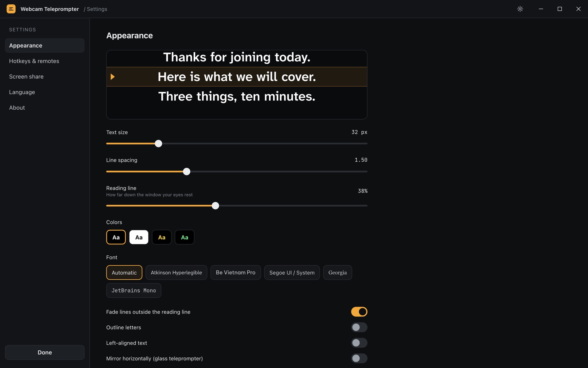Select the Automatic font option
Viewport: 588px width, 368px height.
(124, 272)
